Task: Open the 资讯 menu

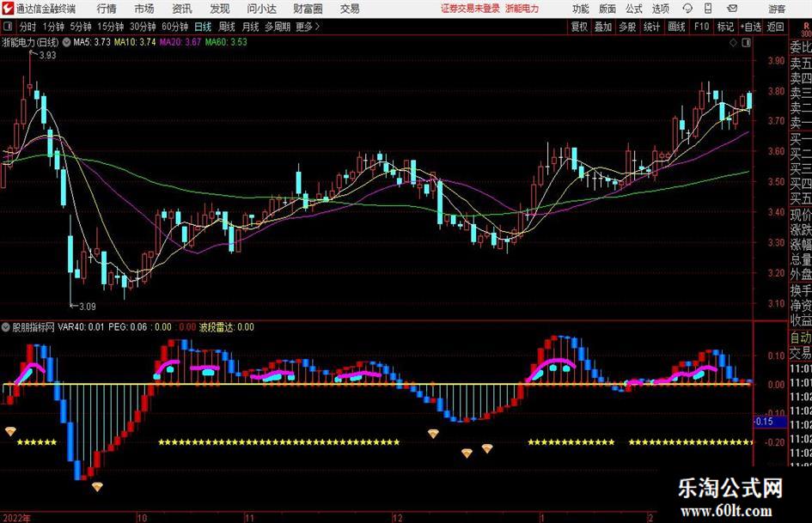Action: coord(182,9)
